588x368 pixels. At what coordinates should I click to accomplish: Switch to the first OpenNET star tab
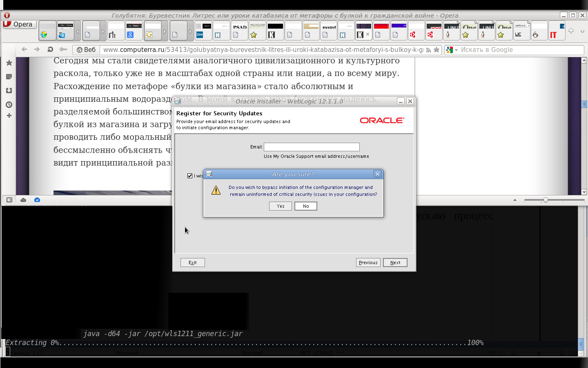coord(257,31)
